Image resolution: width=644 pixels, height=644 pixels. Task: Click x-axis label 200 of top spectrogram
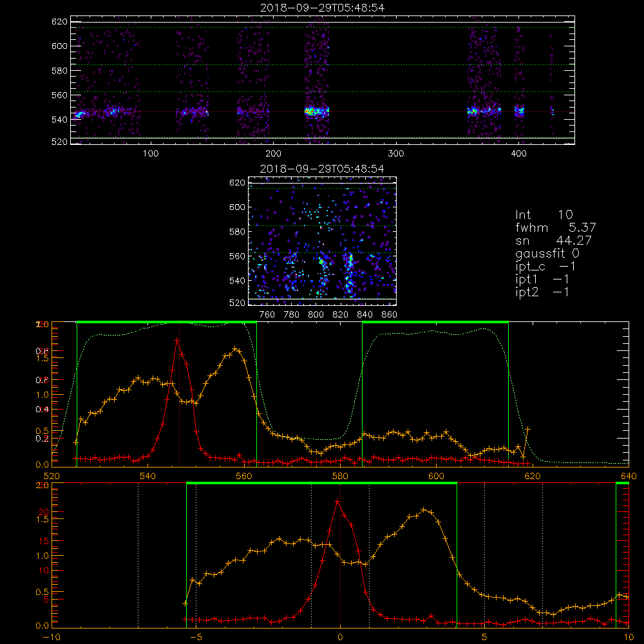[x=273, y=154]
